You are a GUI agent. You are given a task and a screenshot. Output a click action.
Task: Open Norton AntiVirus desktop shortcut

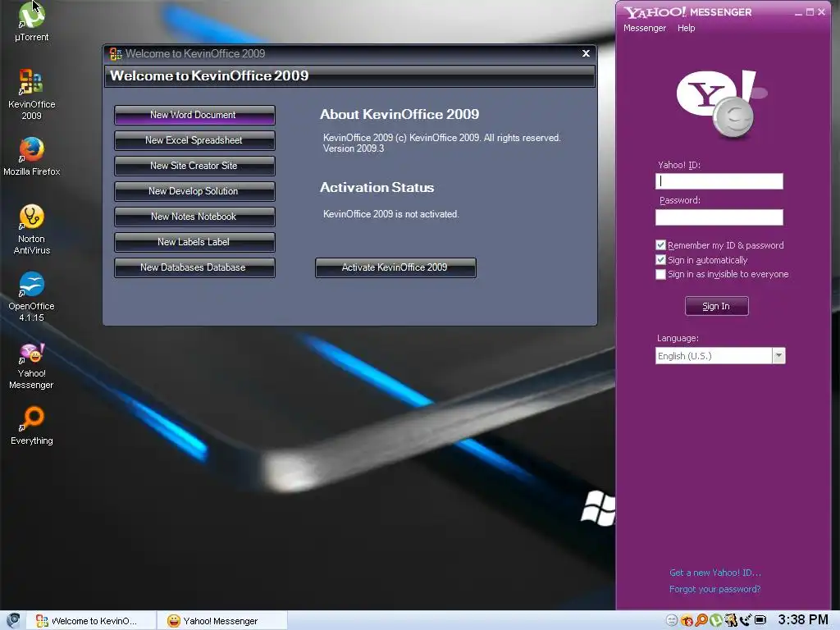point(31,230)
